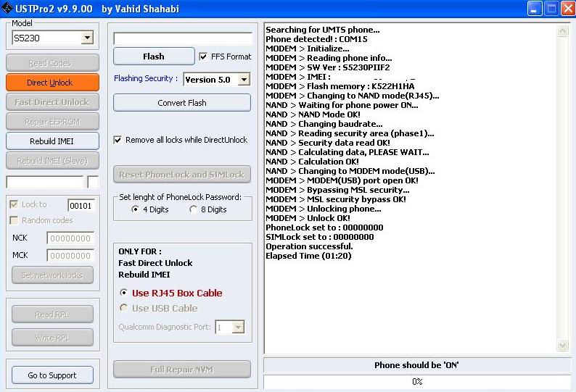Choose Use USB Cable option

tap(124, 308)
